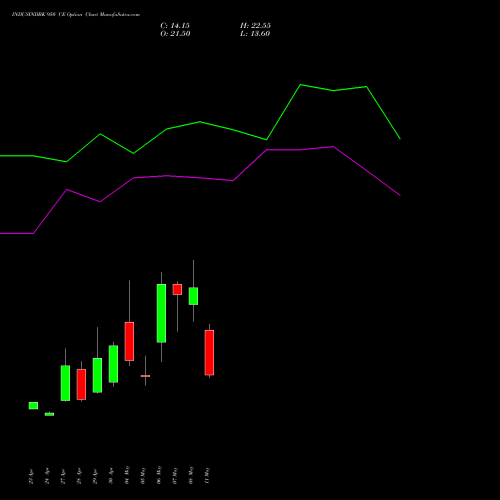This screenshot has height=500, width=500.
Task: Select the green candlestick above 29 Apr
Action: [97, 375]
